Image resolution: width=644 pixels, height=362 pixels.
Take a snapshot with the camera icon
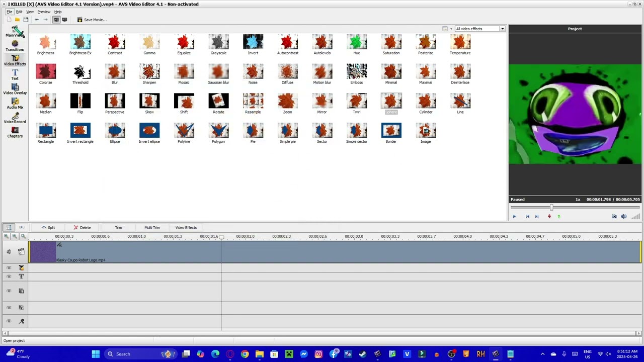tap(614, 216)
